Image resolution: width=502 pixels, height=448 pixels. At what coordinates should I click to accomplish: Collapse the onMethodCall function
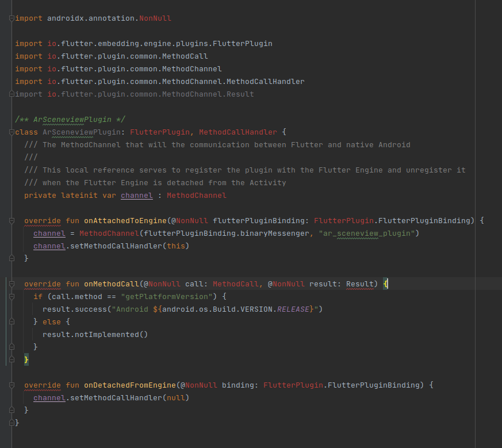pyautogui.click(x=12, y=284)
